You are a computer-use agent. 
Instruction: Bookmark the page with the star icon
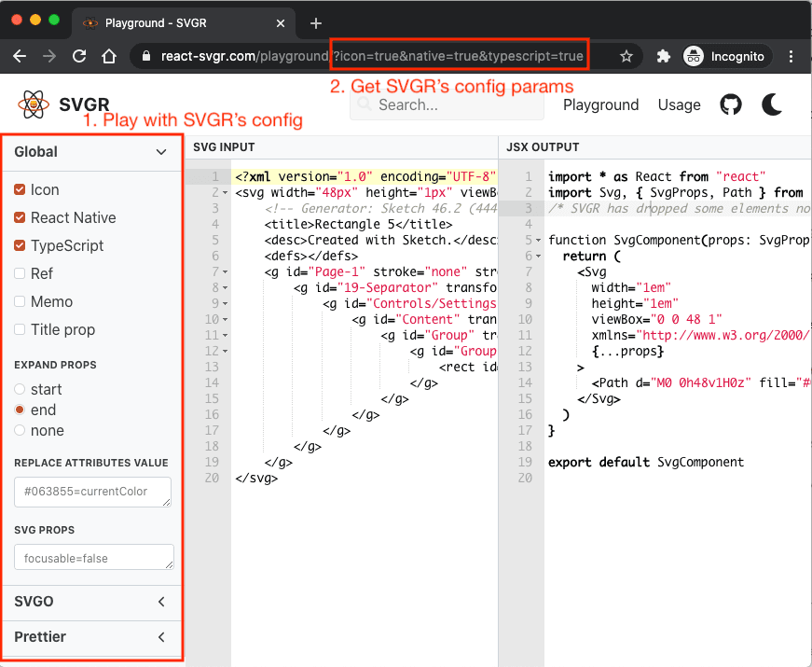pos(627,56)
